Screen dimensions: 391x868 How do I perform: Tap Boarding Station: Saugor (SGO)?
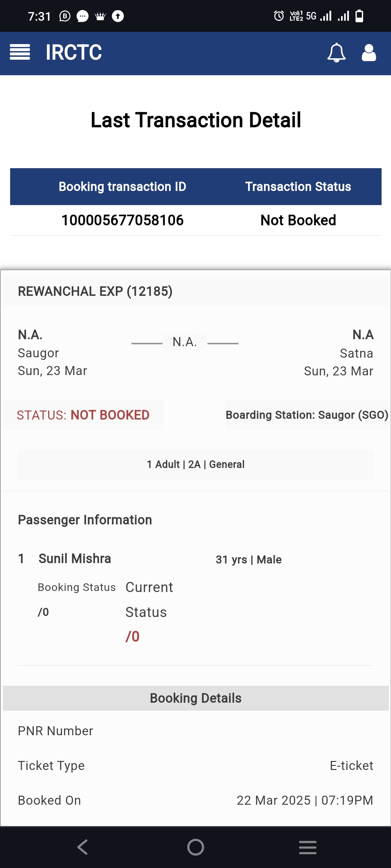(307, 415)
